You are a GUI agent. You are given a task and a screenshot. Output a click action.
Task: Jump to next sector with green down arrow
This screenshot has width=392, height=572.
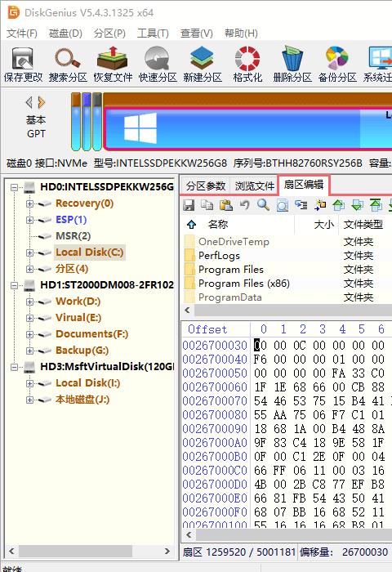click(x=358, y=205)
